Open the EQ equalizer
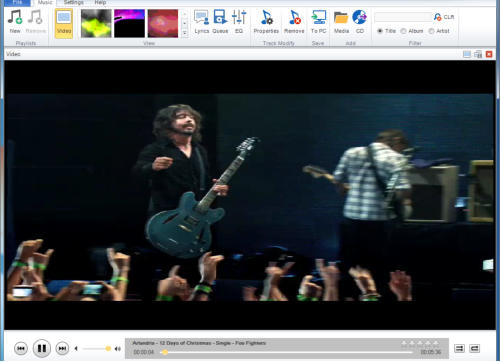Screen dimensions: 500x362 [x=239, y=22]
